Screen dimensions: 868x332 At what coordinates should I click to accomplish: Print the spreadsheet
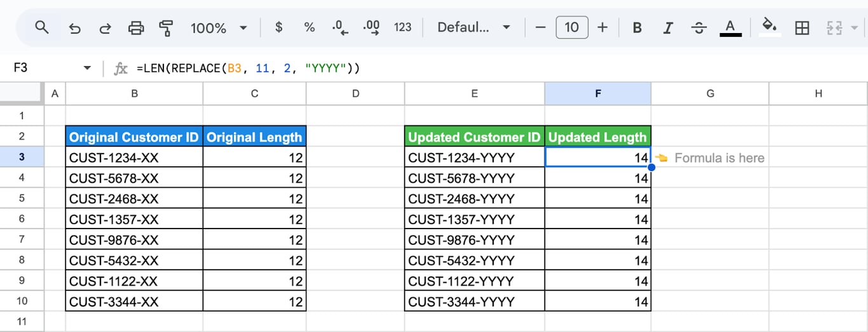(136, 28)
